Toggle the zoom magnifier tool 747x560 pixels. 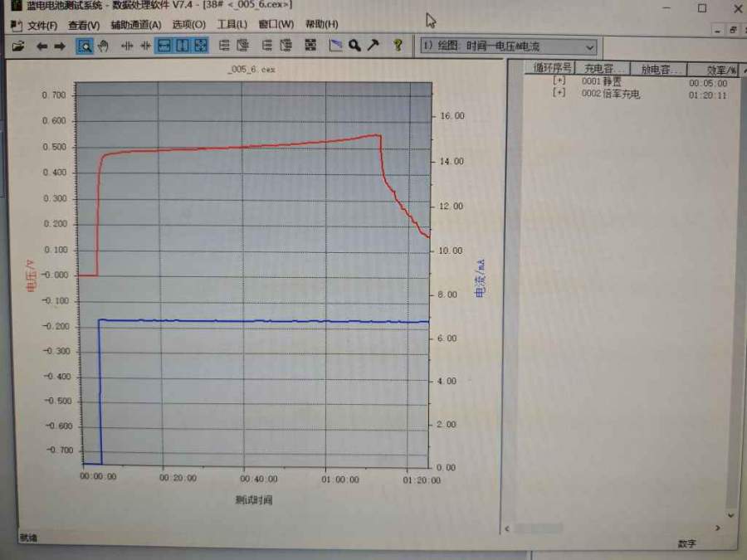(85, 46)
